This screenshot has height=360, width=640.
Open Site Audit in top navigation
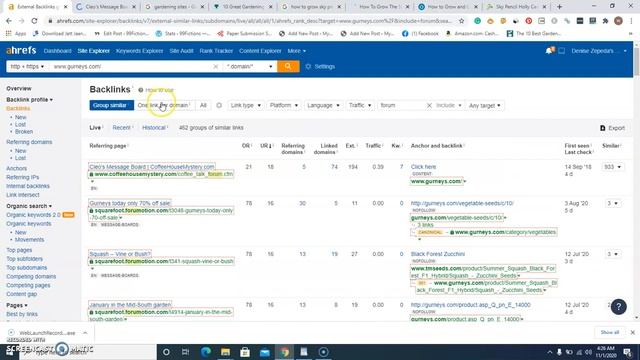tap(182, 51)
